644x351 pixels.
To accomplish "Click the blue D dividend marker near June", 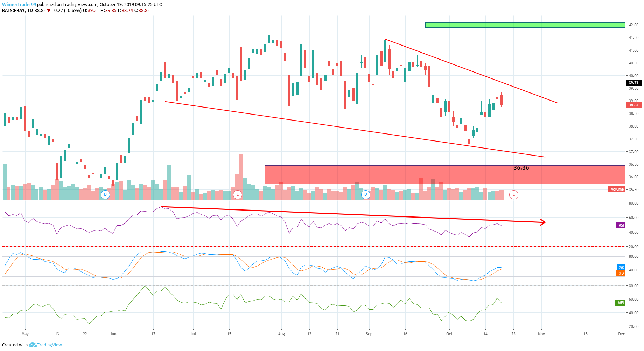I will pos(105,194).
